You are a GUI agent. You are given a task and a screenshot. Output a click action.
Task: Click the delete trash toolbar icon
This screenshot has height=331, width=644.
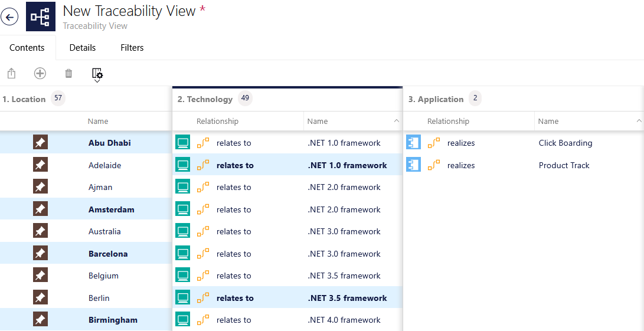68,74
